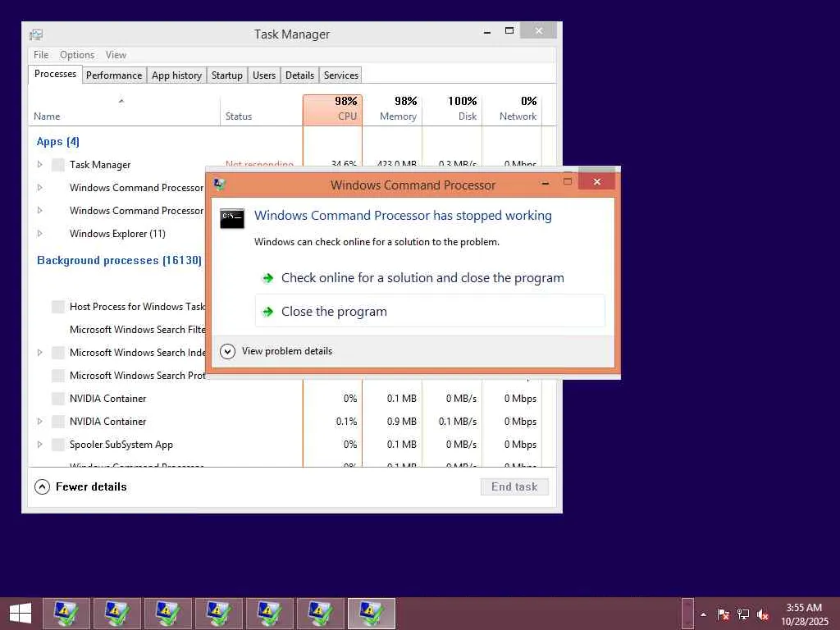Click the Spooler SubSystem App icon

point(58,444)
